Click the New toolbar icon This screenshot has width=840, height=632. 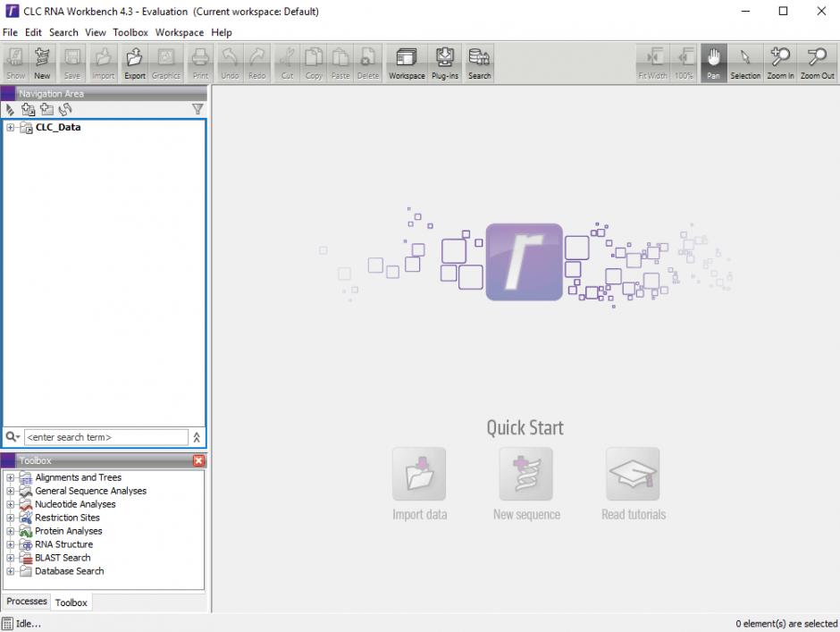pos(42,63)
